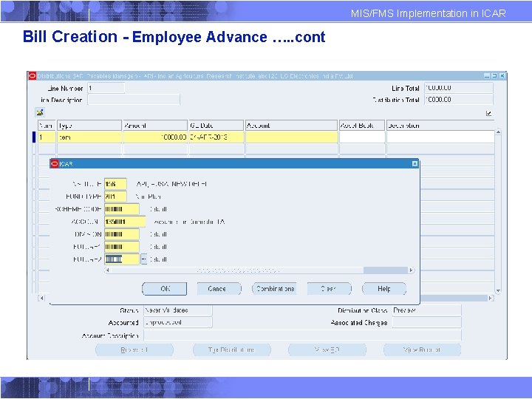Click the Cancel button in the ICAR dialog

pyautogui.click(x=219, y=289)
